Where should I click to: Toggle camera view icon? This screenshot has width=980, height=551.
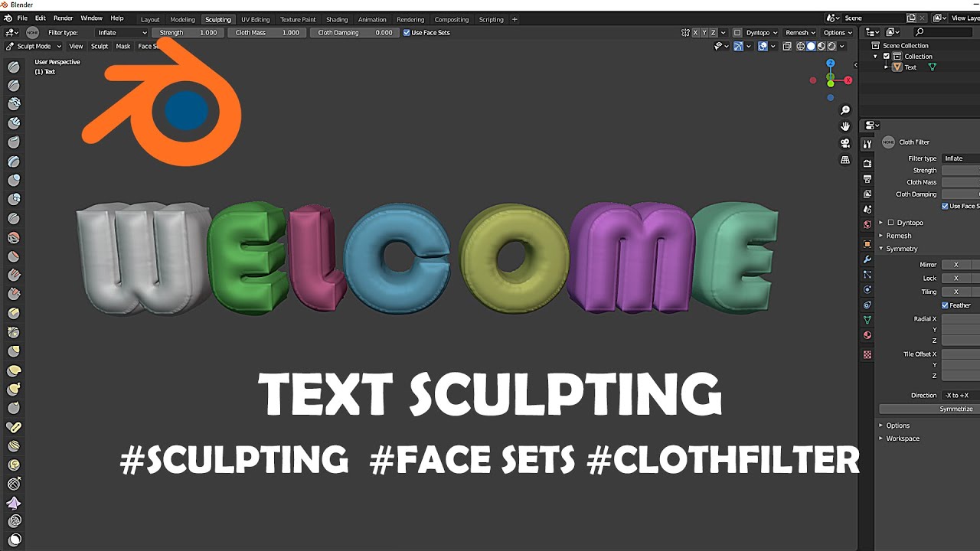(845, 143)
